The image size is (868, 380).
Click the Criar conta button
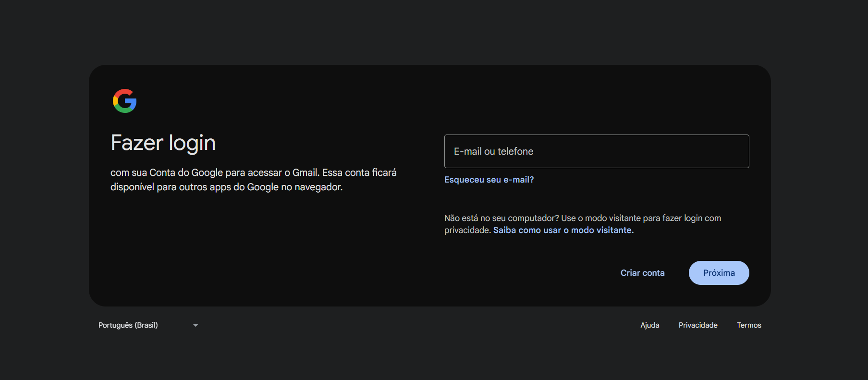pos(643,273)
